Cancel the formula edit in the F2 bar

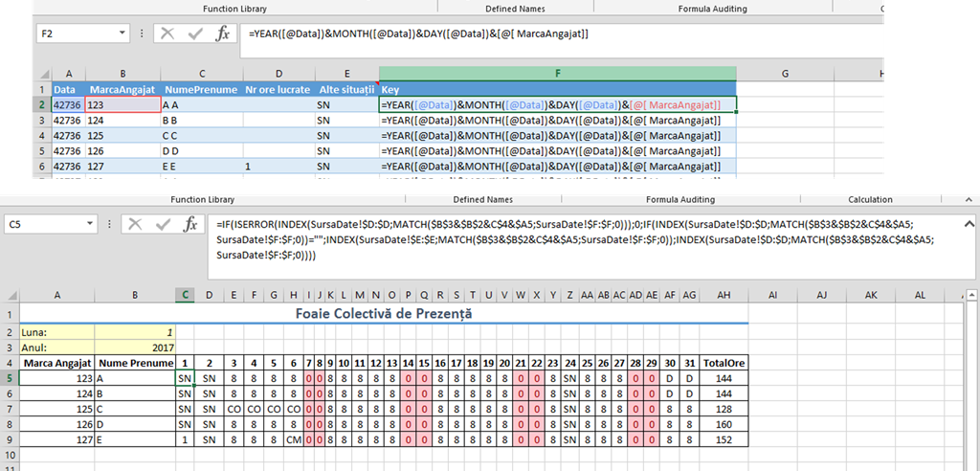click(x=167, y=34)
